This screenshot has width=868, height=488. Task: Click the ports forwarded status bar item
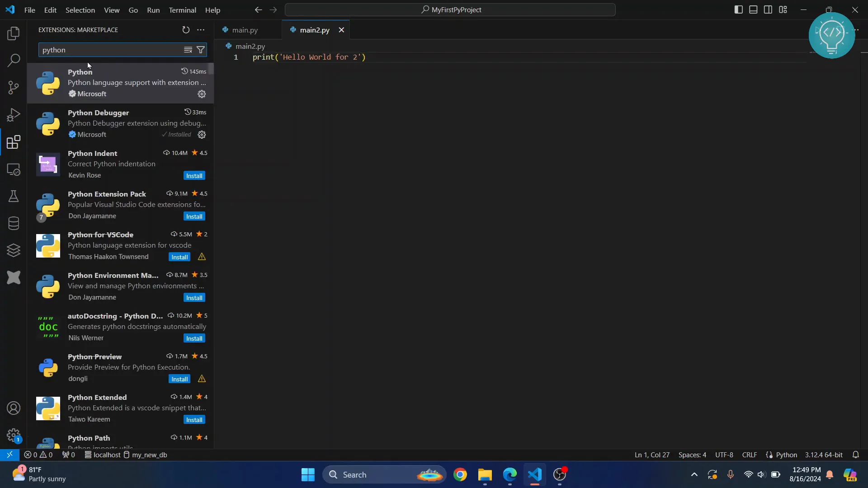point(69,455)
